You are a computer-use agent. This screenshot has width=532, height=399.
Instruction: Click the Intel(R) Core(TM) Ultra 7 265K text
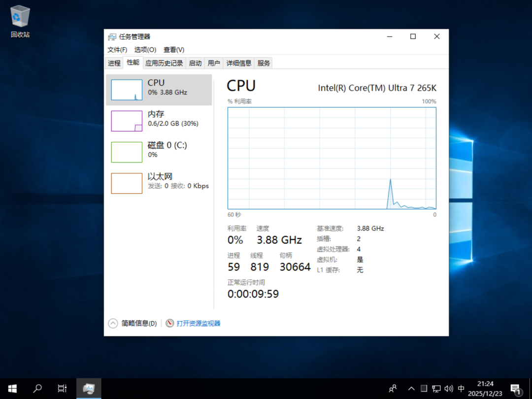[x=377, y=88]
